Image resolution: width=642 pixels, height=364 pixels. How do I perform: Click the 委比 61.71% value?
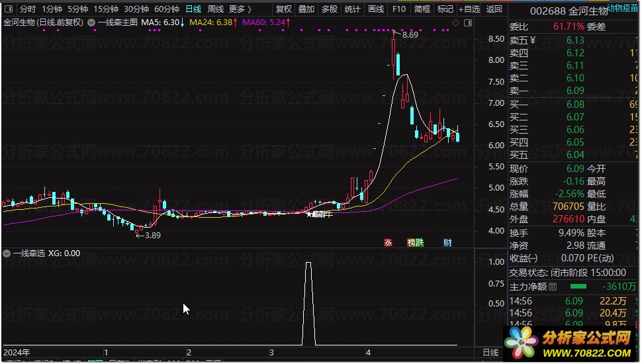[x=569, y=27]
